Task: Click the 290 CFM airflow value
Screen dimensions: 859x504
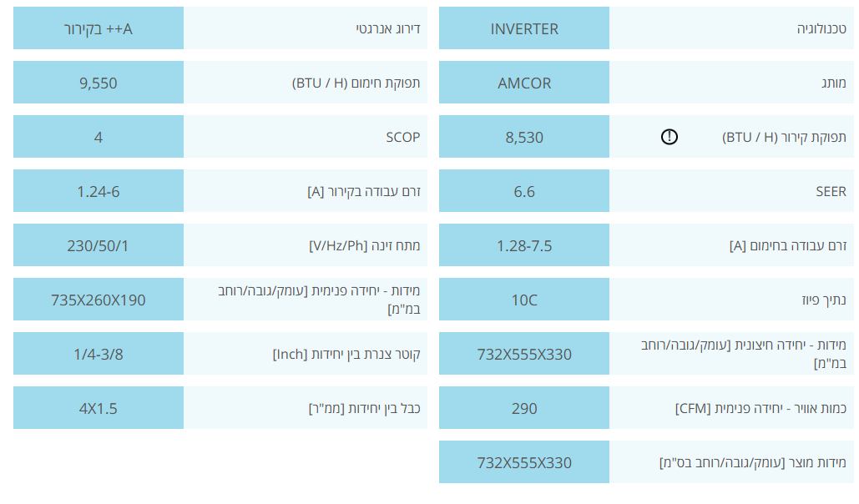Action: tap(523, 407)
